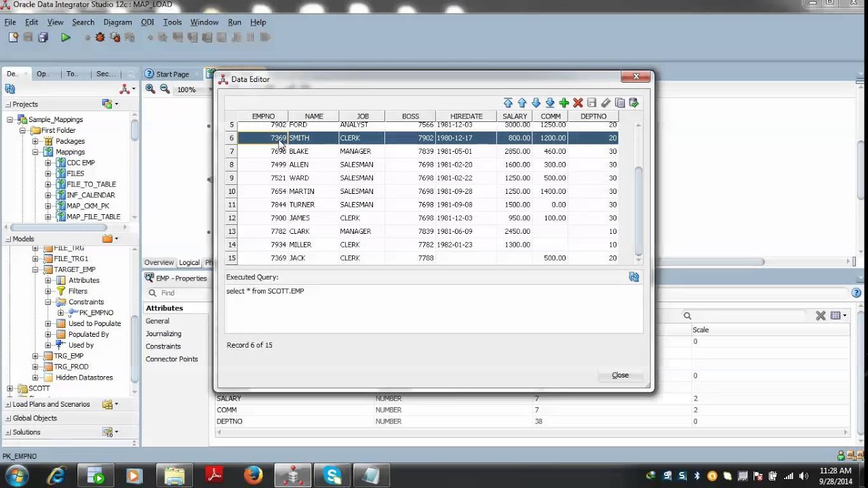Click the JACK name cell in row 15

tap(313, 258)
